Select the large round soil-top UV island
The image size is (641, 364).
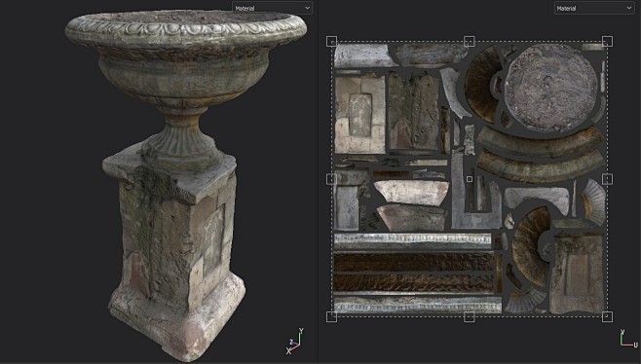[x=550, y=88]
